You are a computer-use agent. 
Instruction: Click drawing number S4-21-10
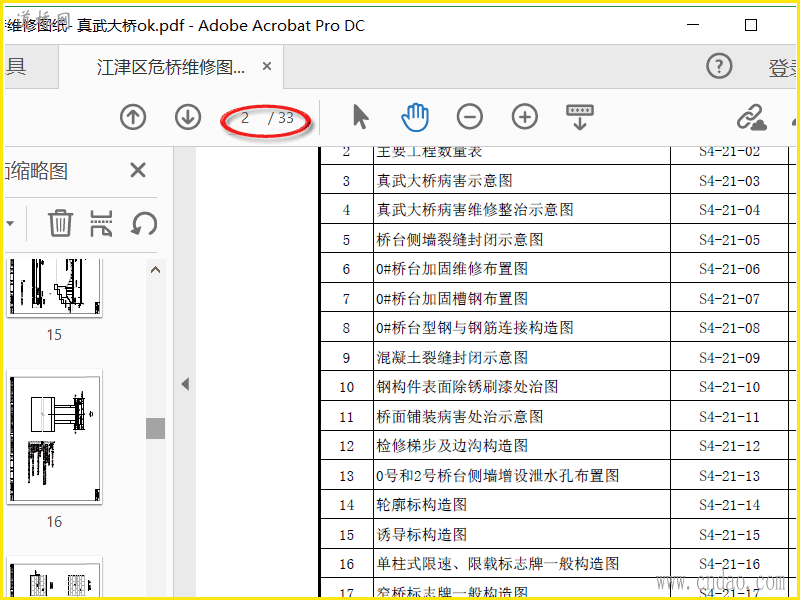pos(729,387)
